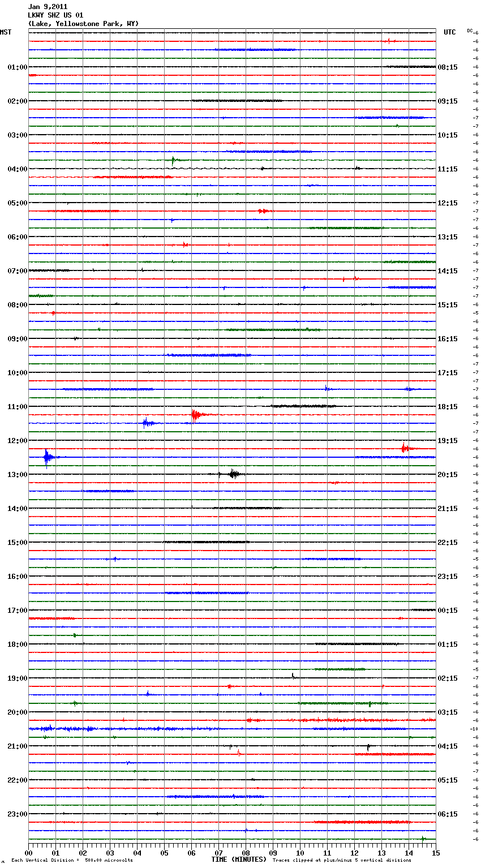Click the 13:15 UTC time label
This screenshot has height=868, width=481.
point(448,237)
